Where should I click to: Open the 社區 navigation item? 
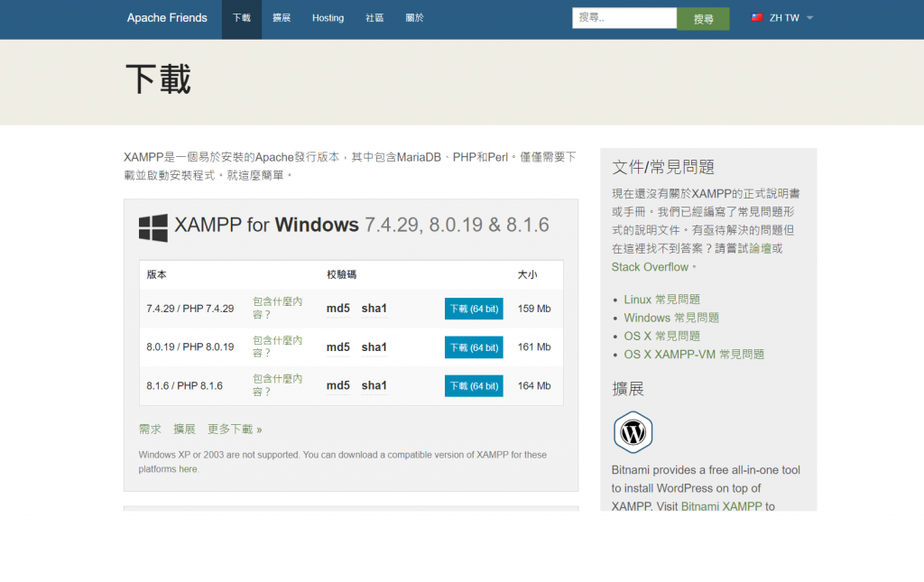tap(374, 19)
